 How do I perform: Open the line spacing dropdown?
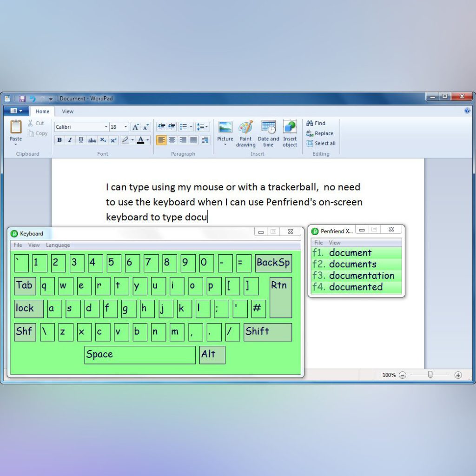(202, 127)
